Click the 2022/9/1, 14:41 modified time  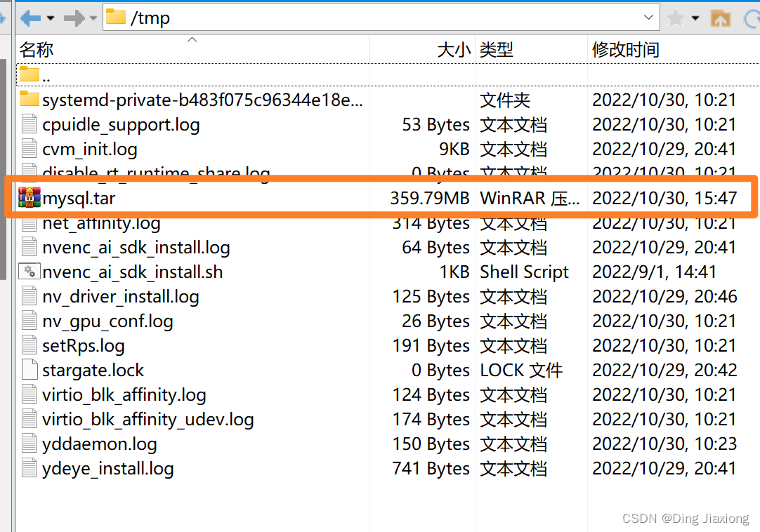654,272
